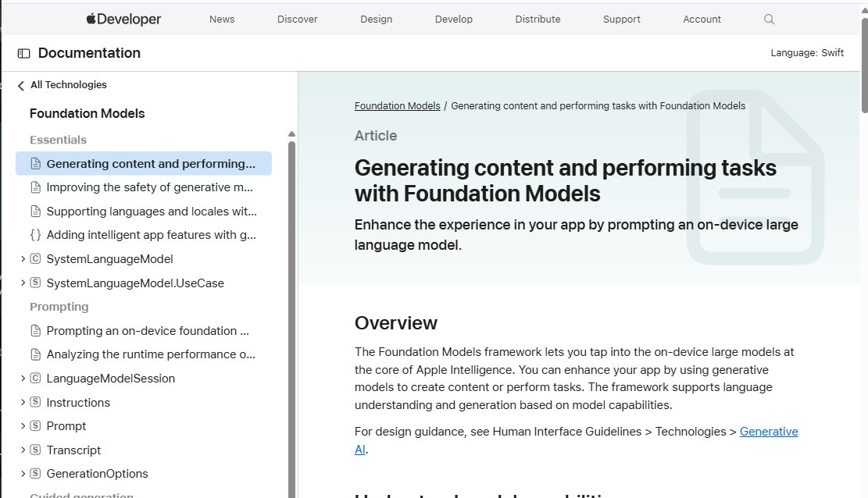The width and height of the screenshot is (868, 498).
Task: Click the document icon for 'Prompting an on-device foundation'
Action: coord(35,330)
